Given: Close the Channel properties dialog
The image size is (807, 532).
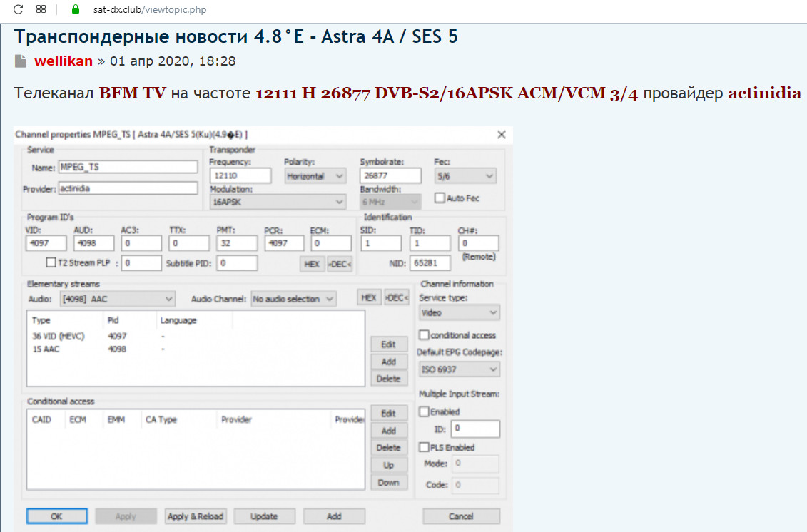Looking at the screenshot, I should click(502, 135).
